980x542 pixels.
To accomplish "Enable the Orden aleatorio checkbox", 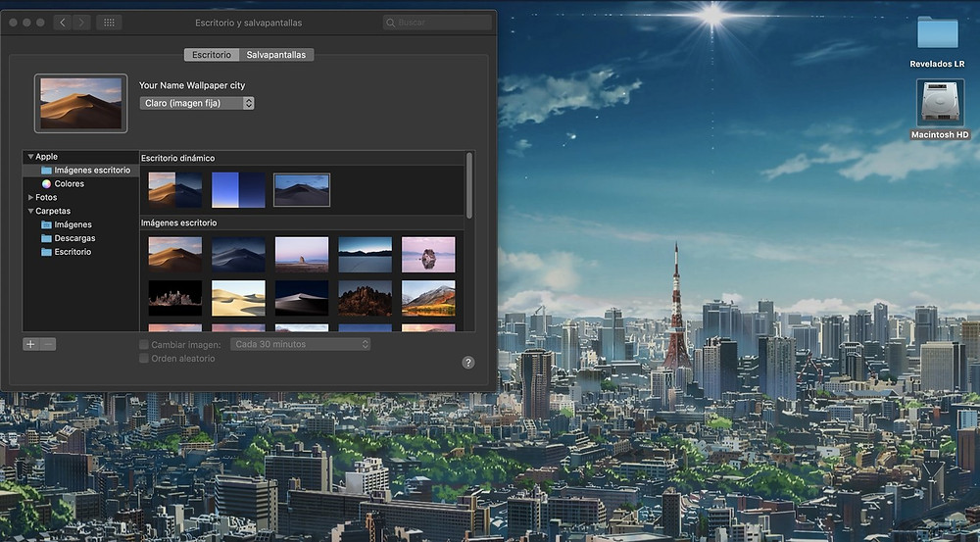I will point(144,358).
